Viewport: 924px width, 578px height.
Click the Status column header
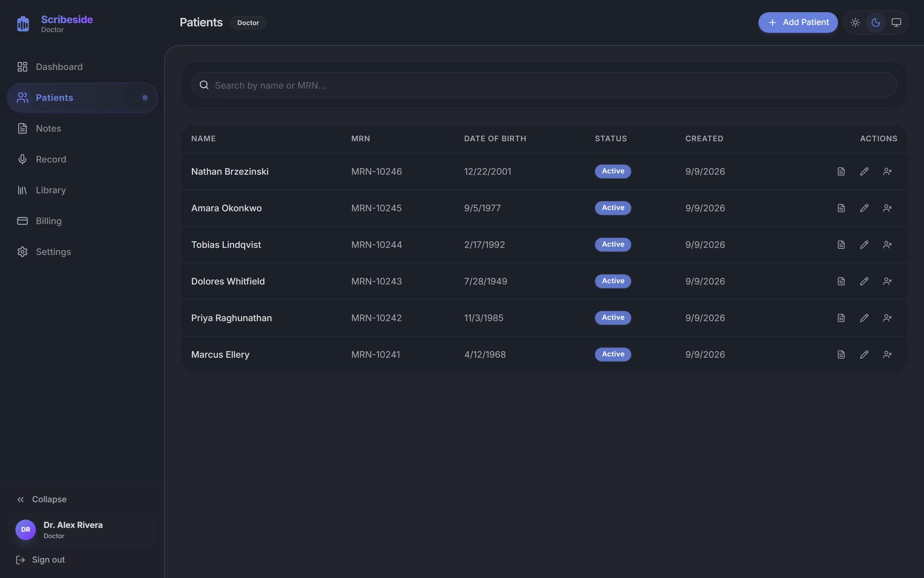point(611,138)
